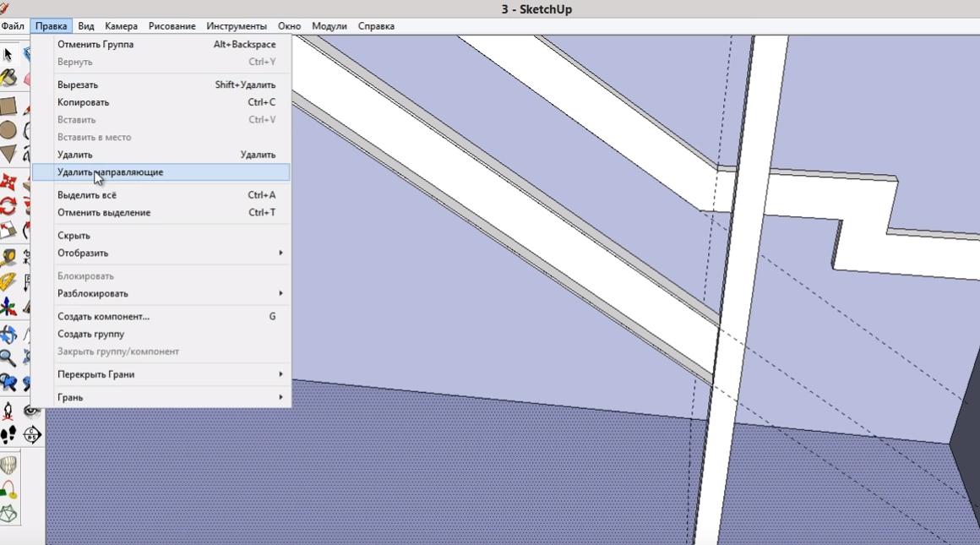Pick the Paint Bucket tool
This screenshot has height=545, width=980.
pyautogui.click(x=8, y=79)
